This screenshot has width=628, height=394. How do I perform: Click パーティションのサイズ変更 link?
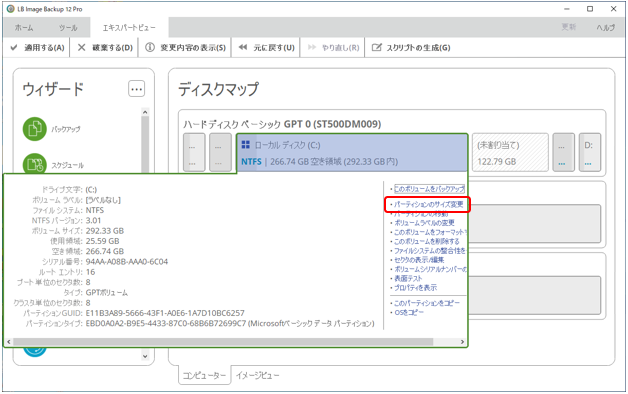(x=428, y=204)
